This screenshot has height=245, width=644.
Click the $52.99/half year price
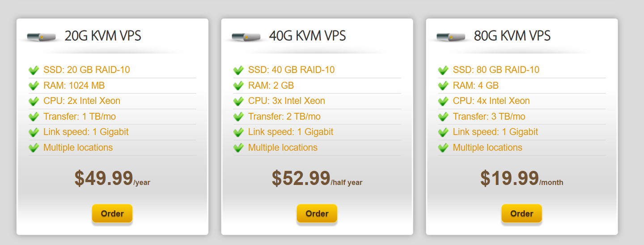pos(317,178)
